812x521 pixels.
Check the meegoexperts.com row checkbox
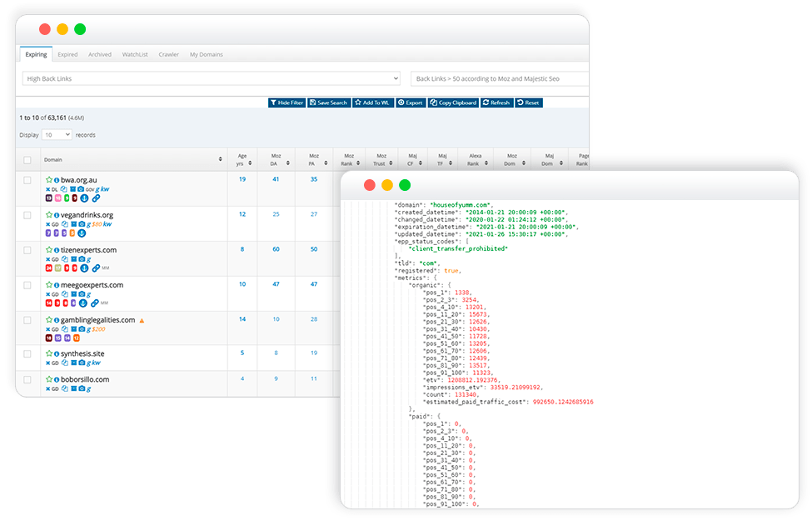tap(27, 285)
